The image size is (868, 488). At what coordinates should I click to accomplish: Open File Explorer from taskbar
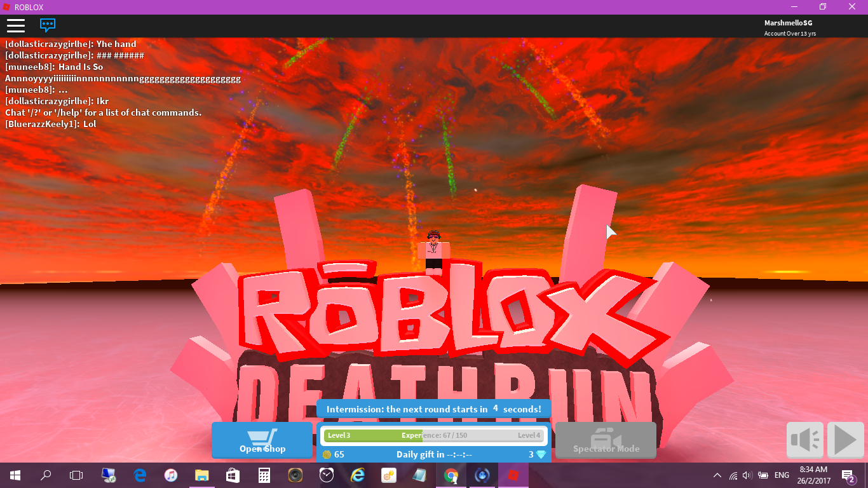click(202, 475)
